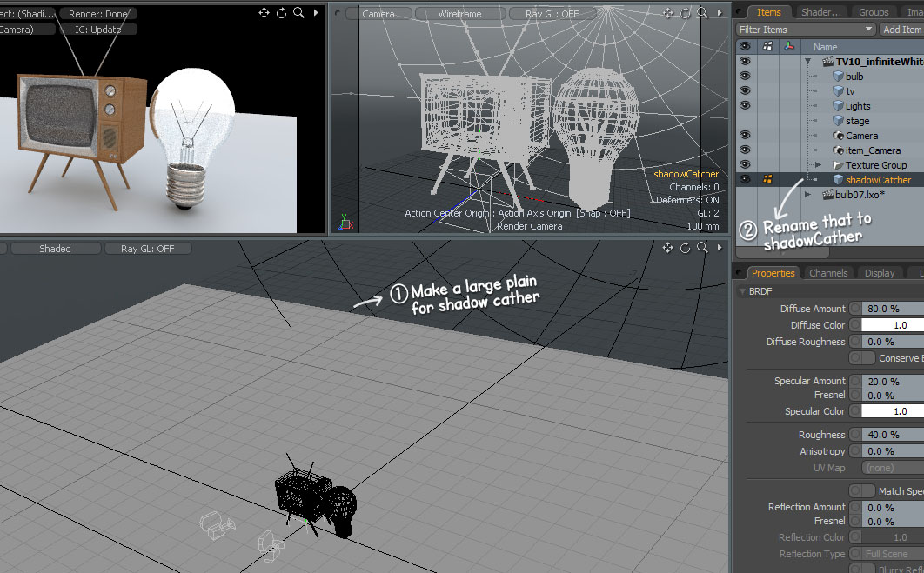Click the rotate icon in the bottom shaded viewport
The image size is (924, 573).
[685, 248]
